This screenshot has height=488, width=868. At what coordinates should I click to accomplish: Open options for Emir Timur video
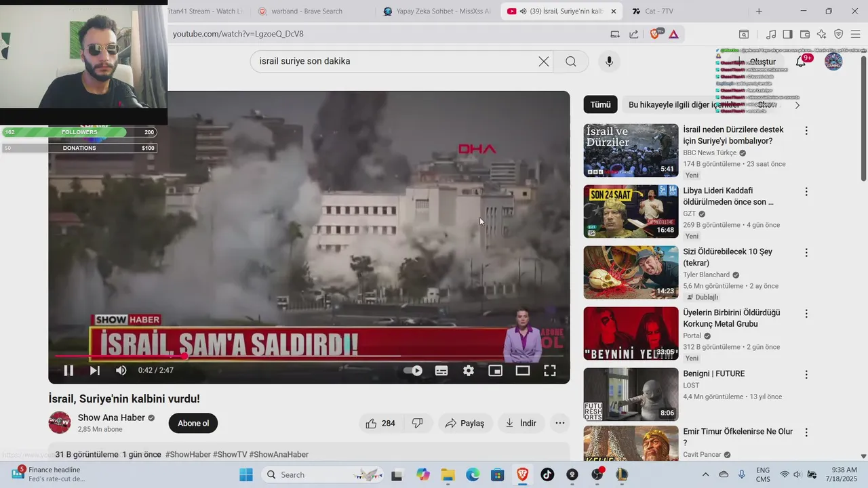806,432
